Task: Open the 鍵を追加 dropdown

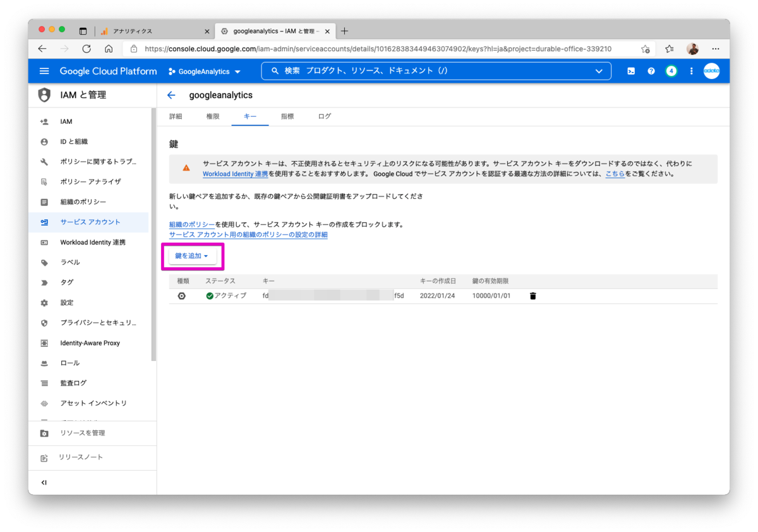Action: [x=191, y=255]
